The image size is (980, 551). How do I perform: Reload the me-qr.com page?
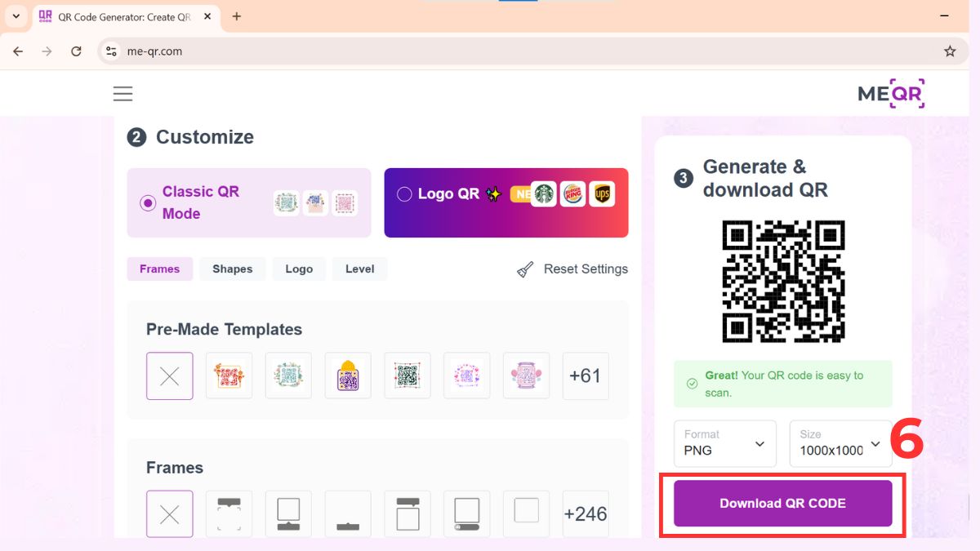click(x=76, y=51)
